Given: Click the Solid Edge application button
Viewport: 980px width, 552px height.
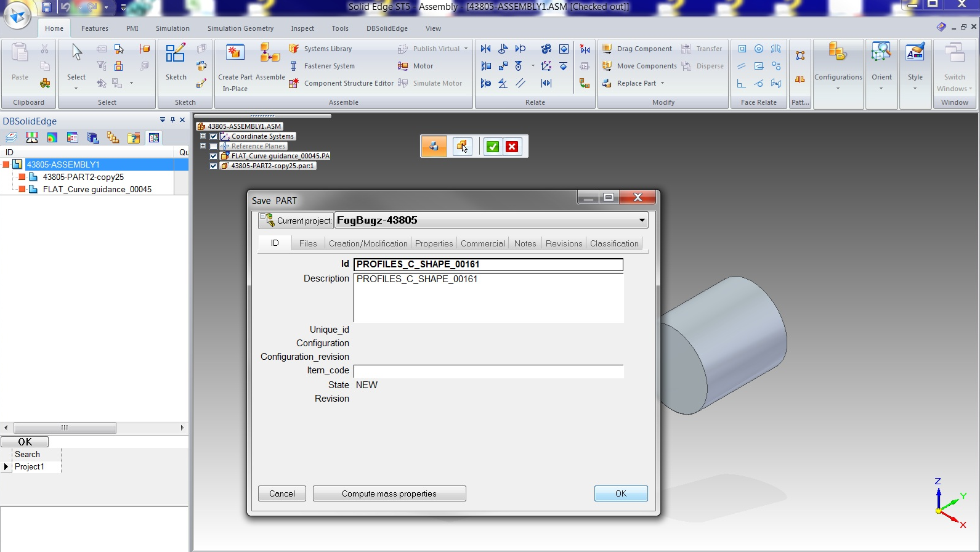Looking at the screenshot, I should 17,15.
